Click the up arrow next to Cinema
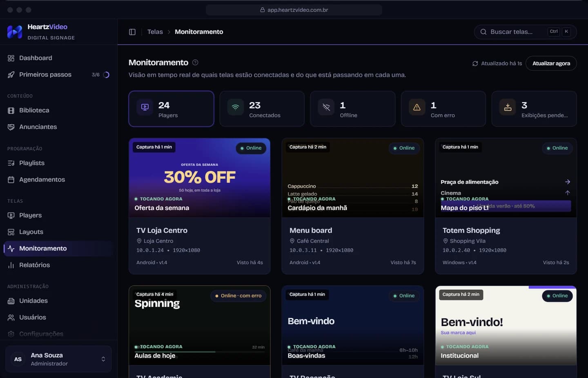Image resolution: width=588 pixels, height=378 pixels. (568, 192)
